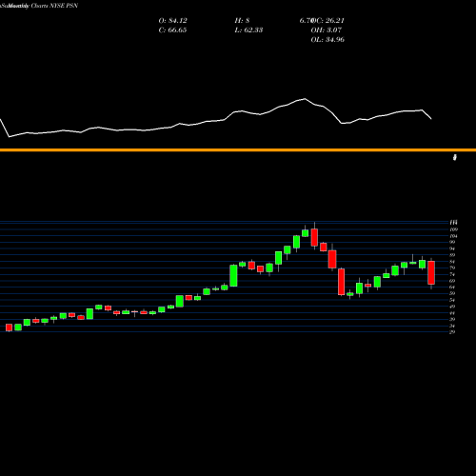Click the '69' price axis label
The image size is (476, 476).
coord(452,281)
